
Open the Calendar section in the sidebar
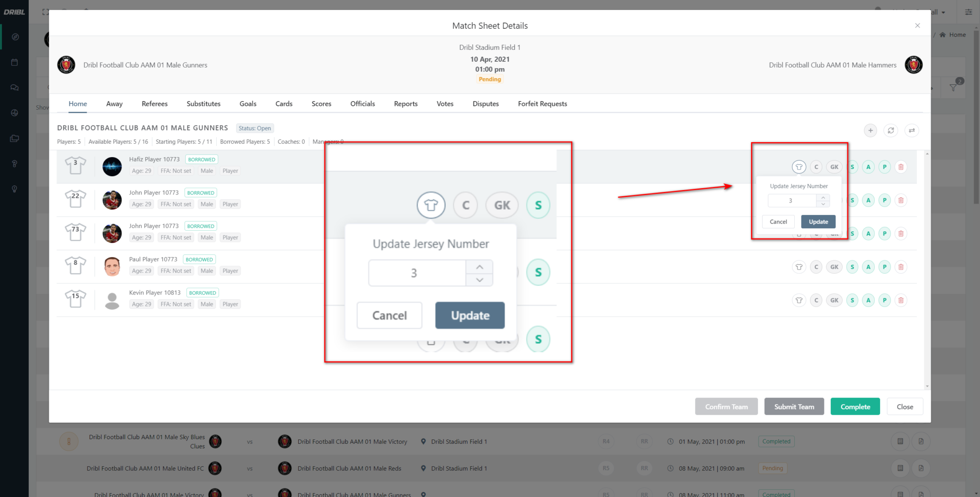click(14, 62)
